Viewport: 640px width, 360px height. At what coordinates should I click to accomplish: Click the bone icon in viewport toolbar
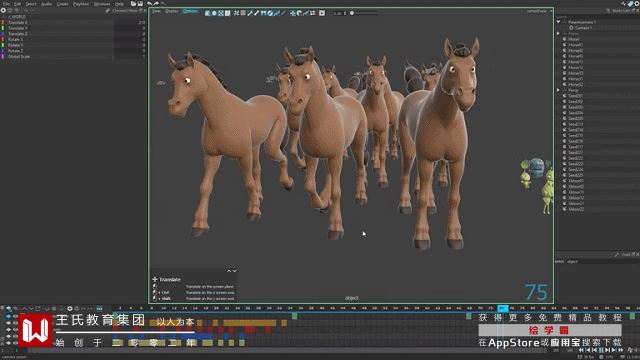coord(256,13)
